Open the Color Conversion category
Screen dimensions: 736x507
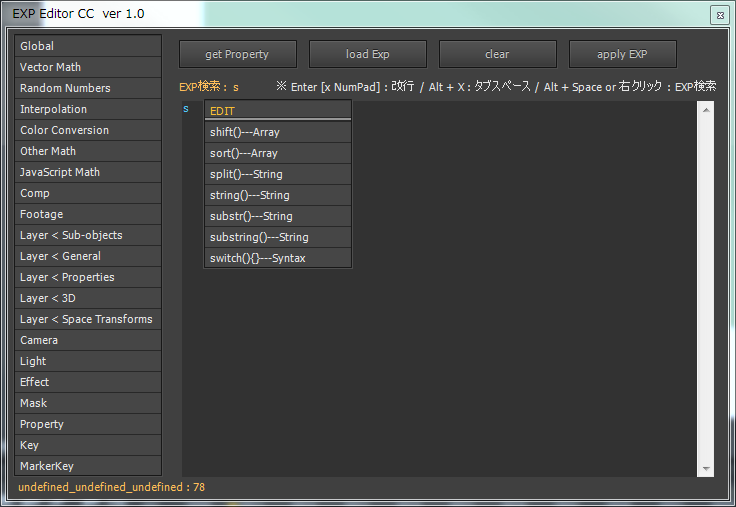[88, 130]
